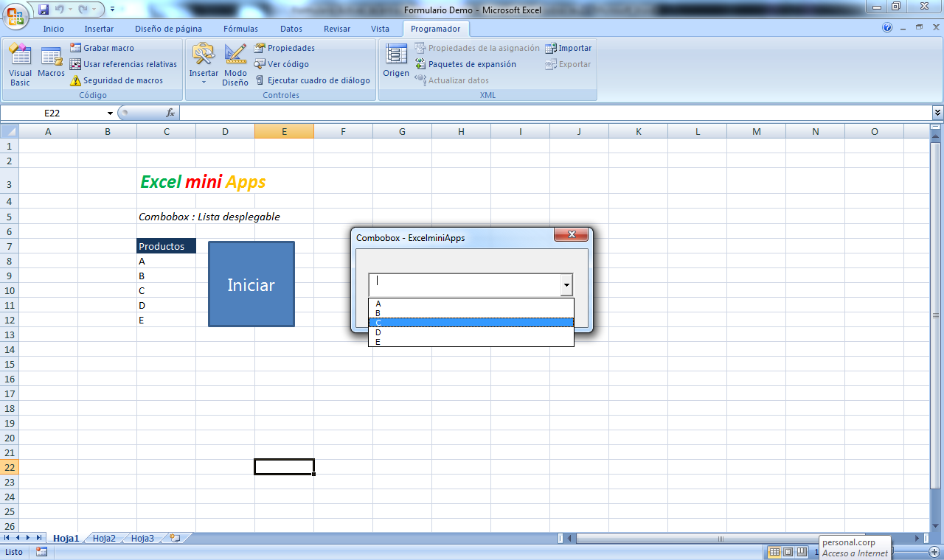Switch to the Datos ribbon tab
944x560 pixels.
pos(291,29)
